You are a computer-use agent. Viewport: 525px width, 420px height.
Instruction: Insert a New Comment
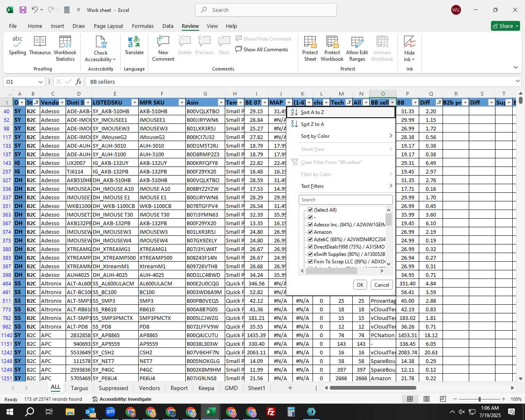[x=163, y=48]
